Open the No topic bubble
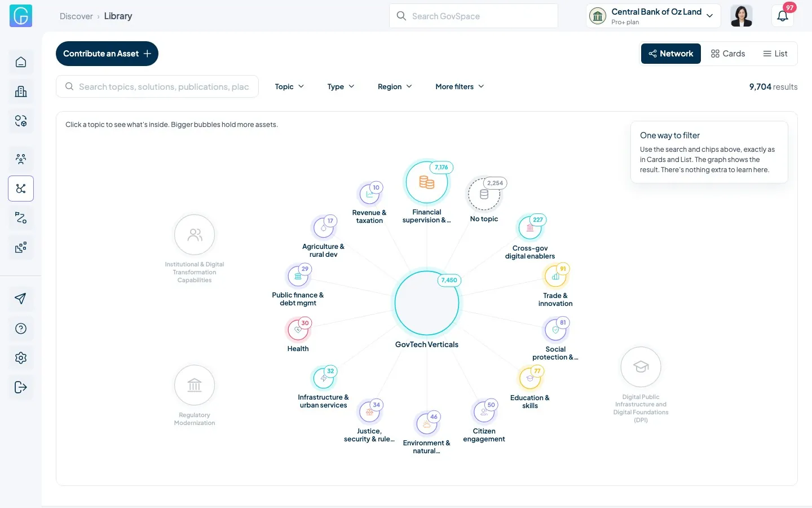This screenshot has width=812, height=508. coord(484,194)
